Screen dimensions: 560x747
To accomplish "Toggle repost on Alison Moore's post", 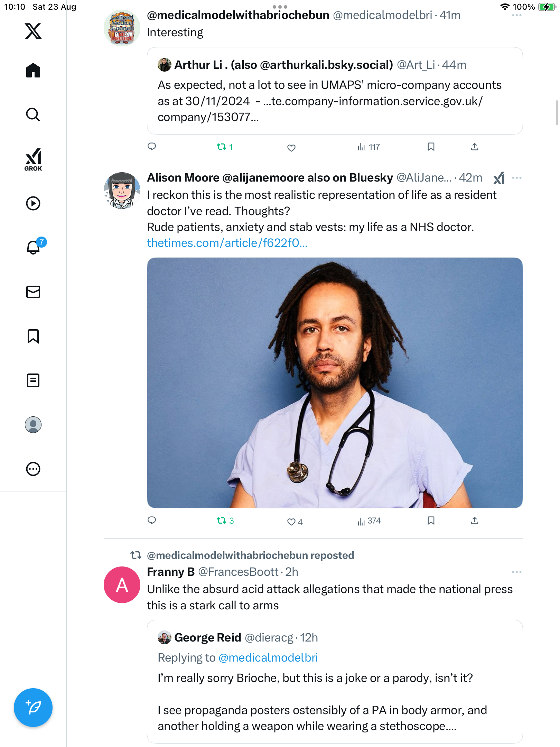I will (x=222, y=520).
